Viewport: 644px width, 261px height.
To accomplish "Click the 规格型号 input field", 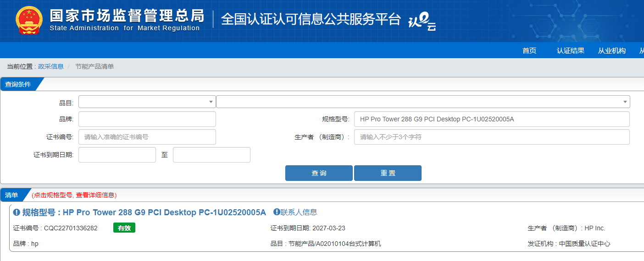I will point(492,119).
